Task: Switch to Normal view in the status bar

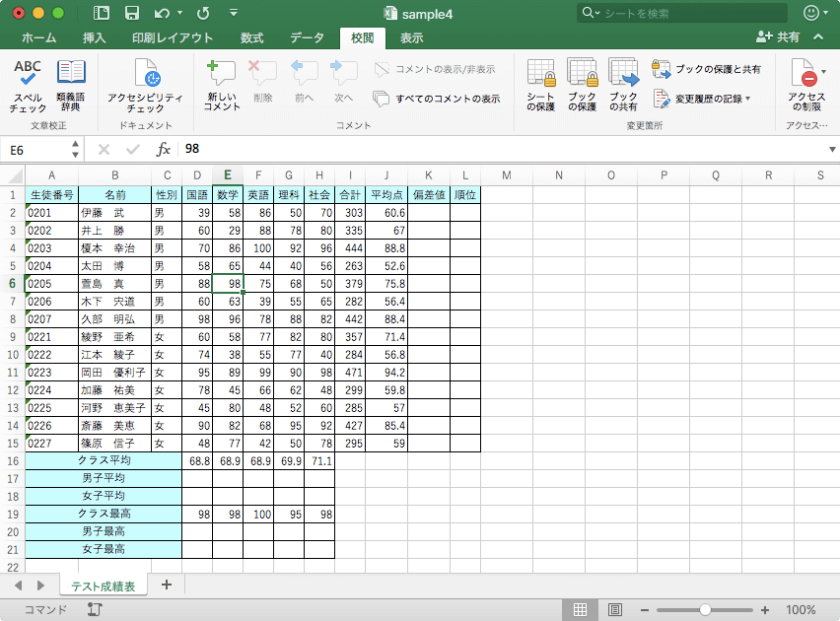Action: tap(580, 610)
